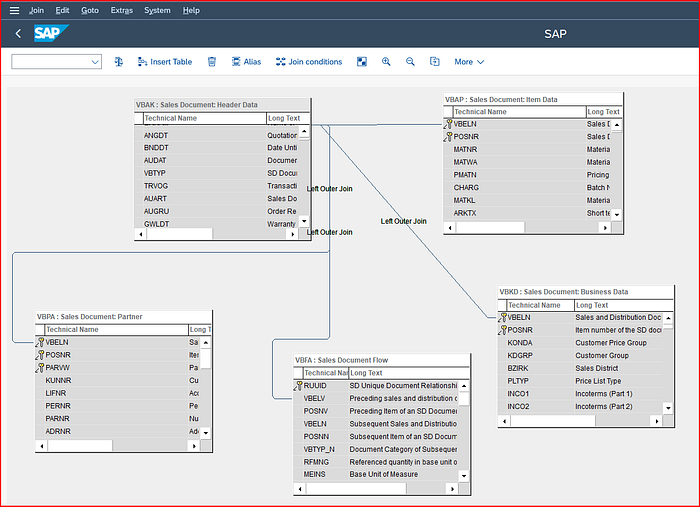Open the command field dropdown
This screenshot has height=507, width=700.
tap(95, 62)
